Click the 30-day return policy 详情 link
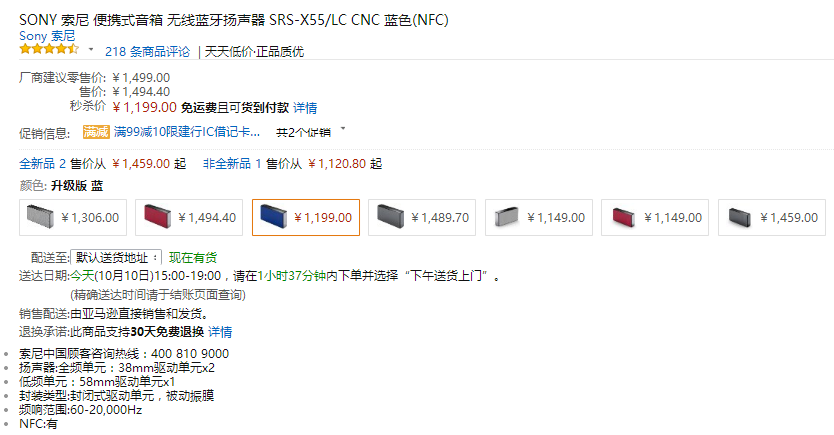This screenshot has height=435, width=834. 220,332
